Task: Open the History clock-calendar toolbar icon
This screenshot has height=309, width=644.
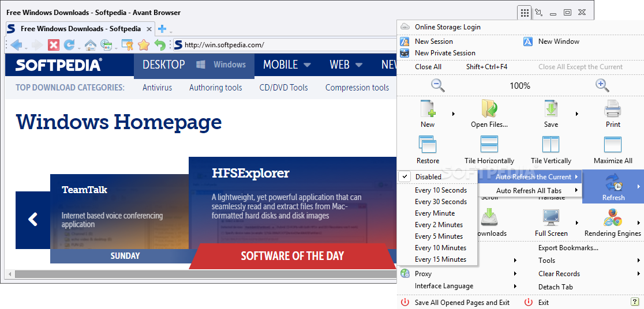Action: pos(106,45)
